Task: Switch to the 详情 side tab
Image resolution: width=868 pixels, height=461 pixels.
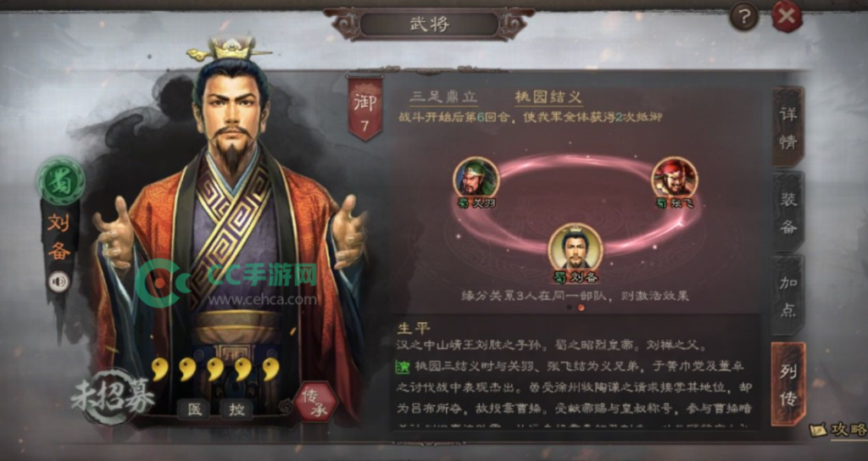Action: pos(787,127)
